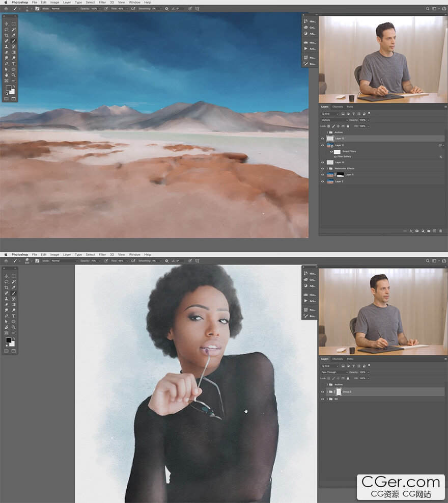Switch to Paths tab in bottom window

[350, 359]
